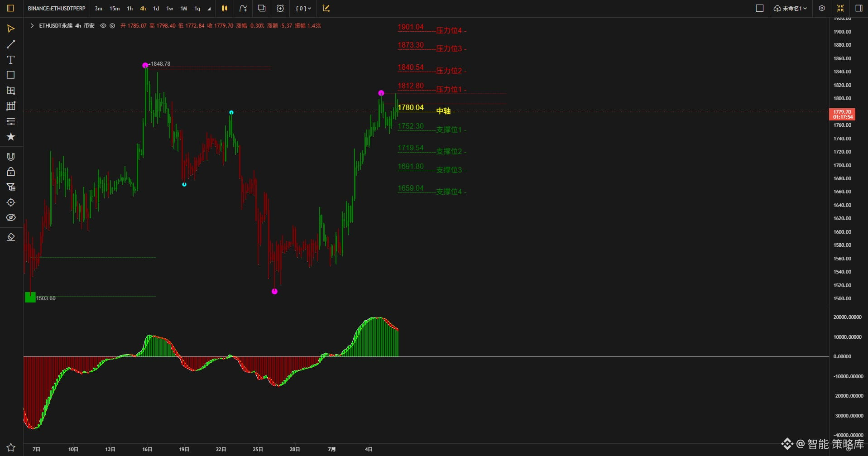Open chart settings hexagon icon
The height and width of the screenshot is (456, 868).
[822, 8]
